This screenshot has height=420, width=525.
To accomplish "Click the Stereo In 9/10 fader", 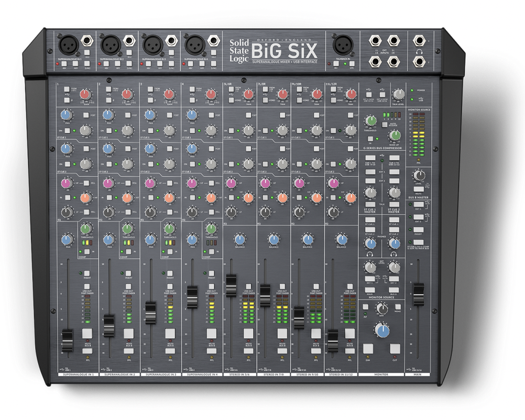I will click(299, 317).
